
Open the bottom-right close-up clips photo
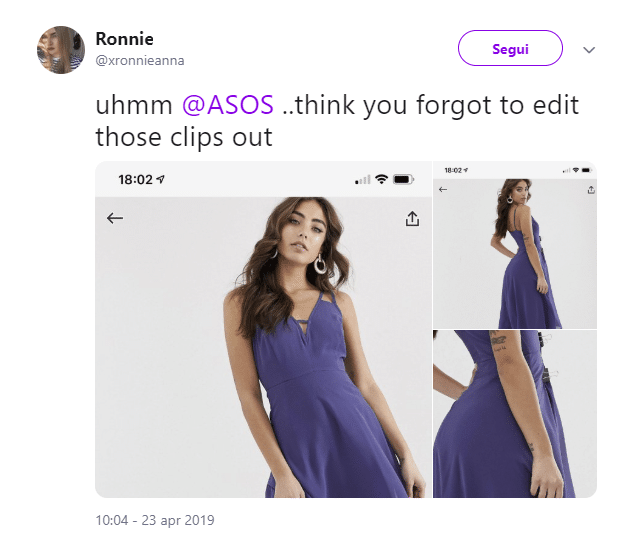514,414
